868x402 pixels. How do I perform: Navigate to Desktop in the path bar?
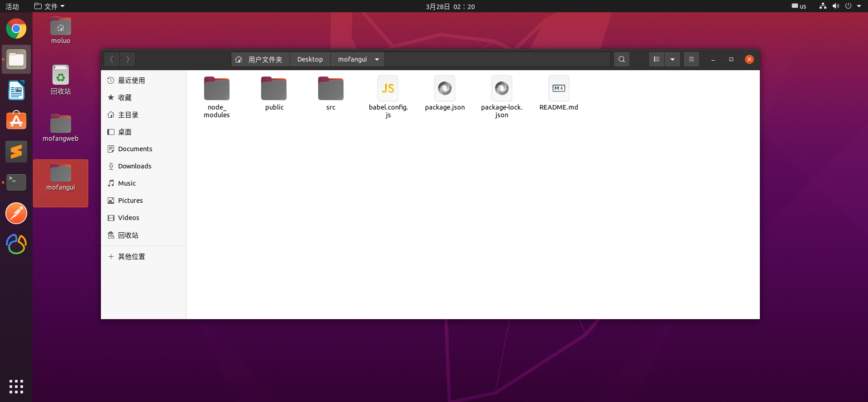coord(310,59)
